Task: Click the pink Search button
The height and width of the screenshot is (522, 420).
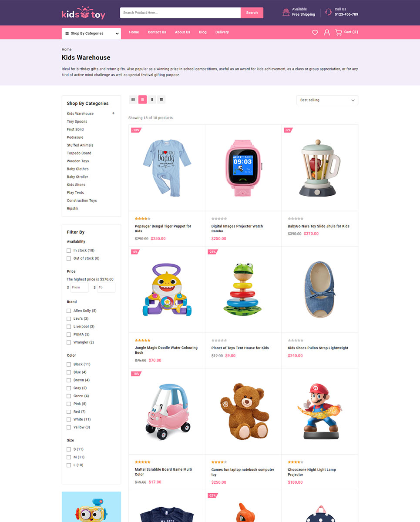Action: [x=252, y=13]
